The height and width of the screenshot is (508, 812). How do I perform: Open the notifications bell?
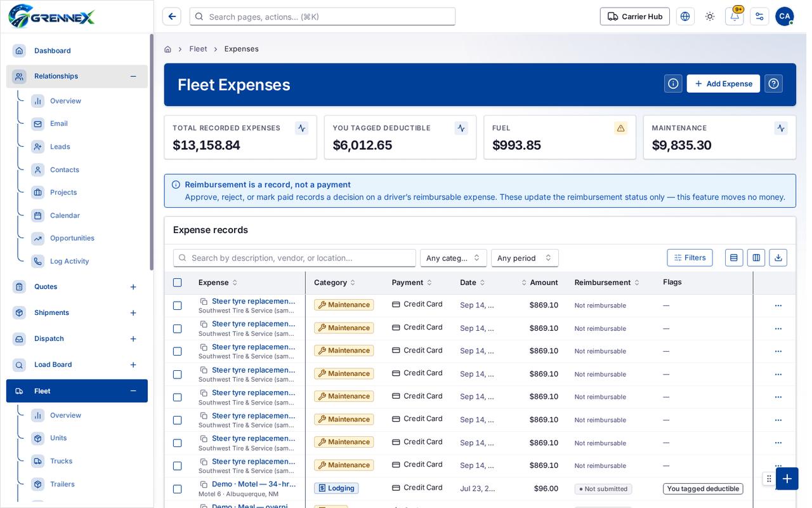point(734,17)
